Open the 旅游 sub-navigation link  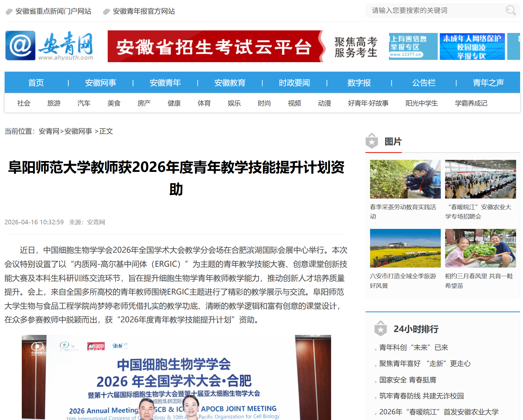tap(54, 103)
